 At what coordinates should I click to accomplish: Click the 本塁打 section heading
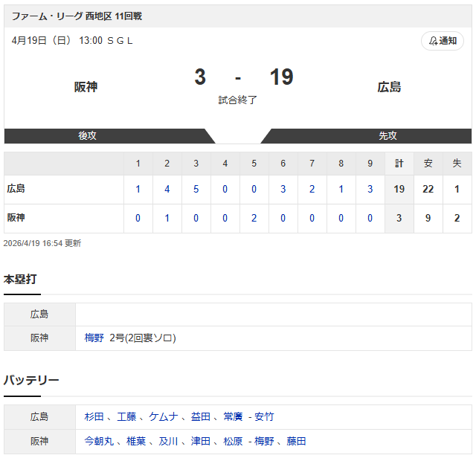click(x=20, y=279)
